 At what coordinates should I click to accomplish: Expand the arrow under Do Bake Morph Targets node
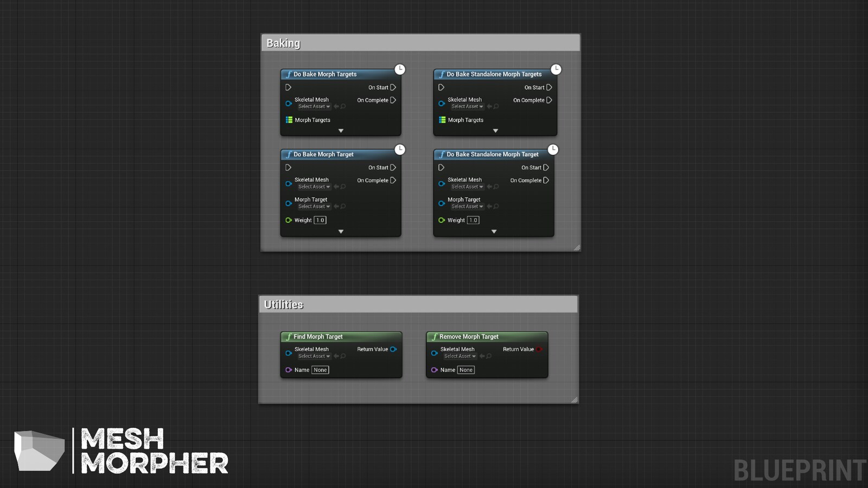point(341,131)
